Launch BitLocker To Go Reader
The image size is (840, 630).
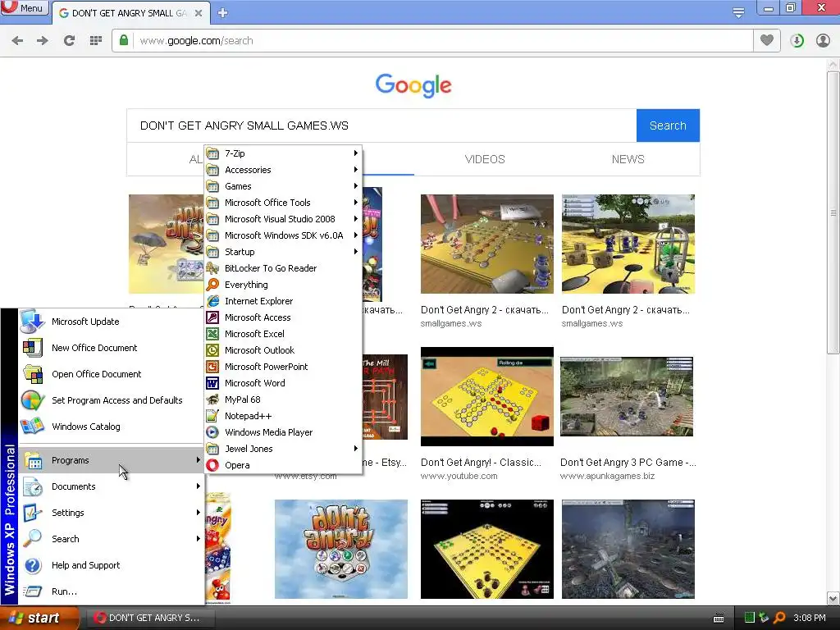(283, 268)
